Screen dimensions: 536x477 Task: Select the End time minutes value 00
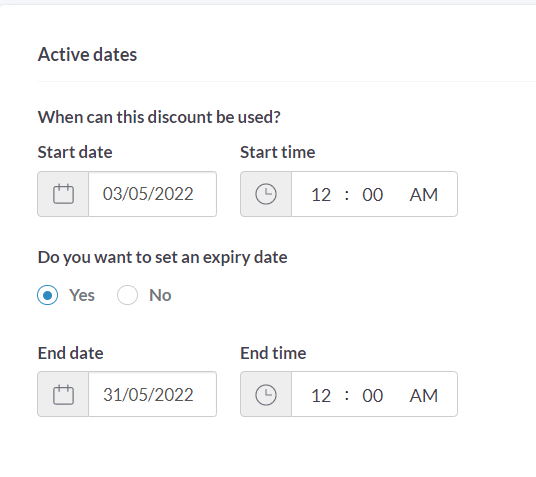tap(373, 396)
